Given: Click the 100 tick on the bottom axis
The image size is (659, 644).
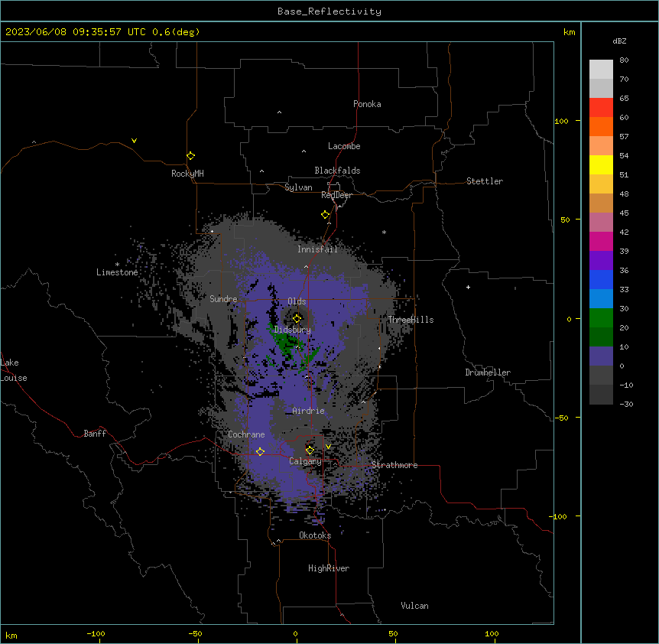Looking at the screenshot, I should coord(492,633).
